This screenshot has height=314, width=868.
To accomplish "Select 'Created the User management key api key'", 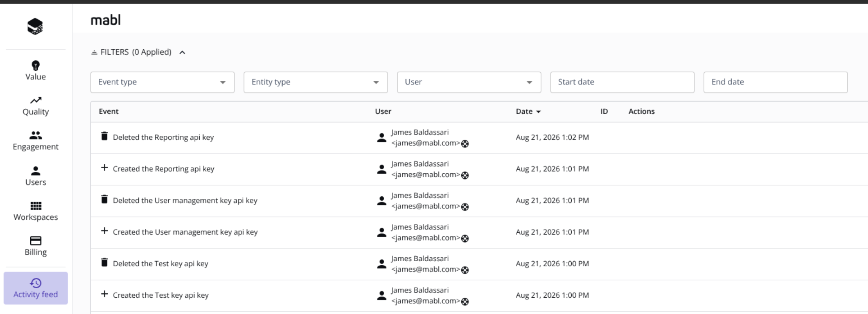I will coord(185,232).
